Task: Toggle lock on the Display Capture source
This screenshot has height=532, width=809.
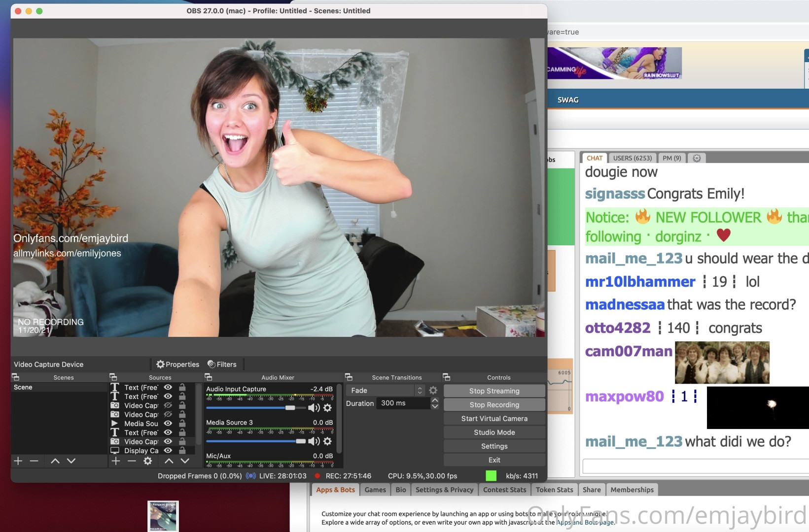Action: coord(182,450)
